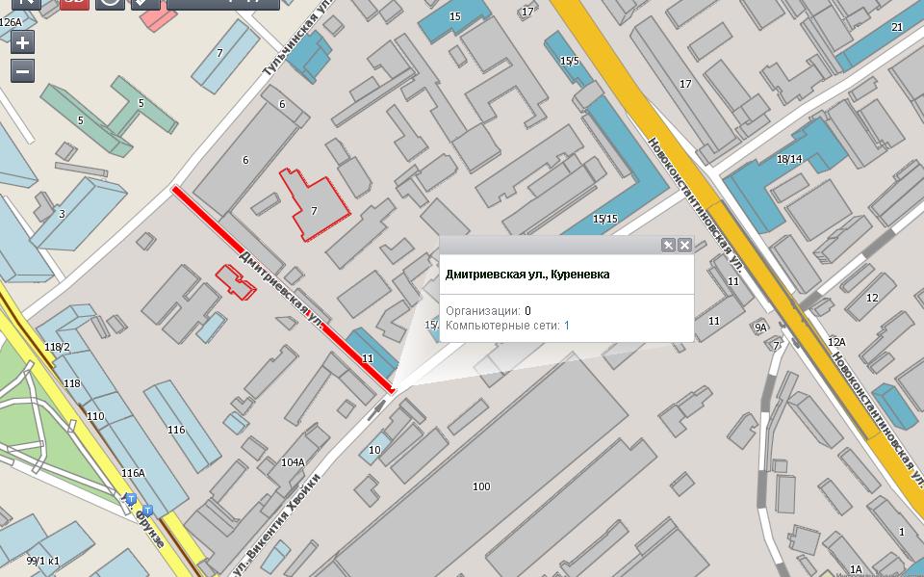Zoom out with the minus button

[x=23, y=70]
